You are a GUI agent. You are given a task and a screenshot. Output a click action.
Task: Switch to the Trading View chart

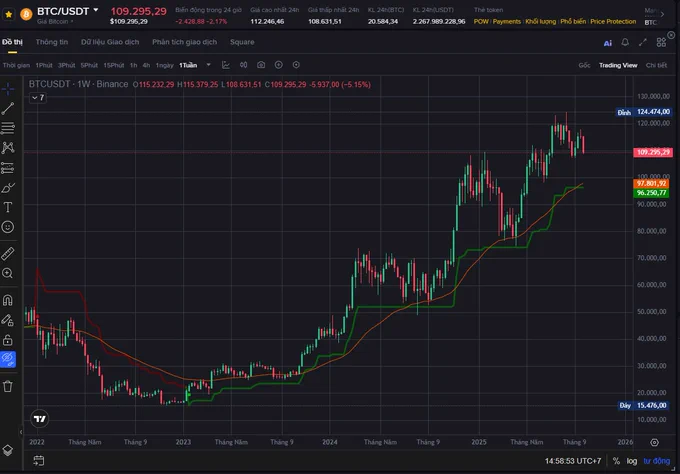pyautogui.click(x=618, y=65)
